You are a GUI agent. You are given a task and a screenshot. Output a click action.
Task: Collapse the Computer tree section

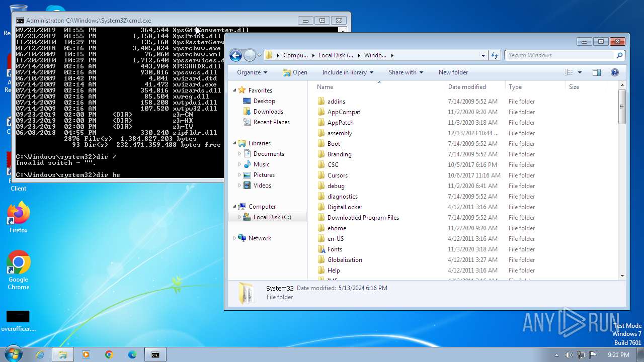[234, 207]
